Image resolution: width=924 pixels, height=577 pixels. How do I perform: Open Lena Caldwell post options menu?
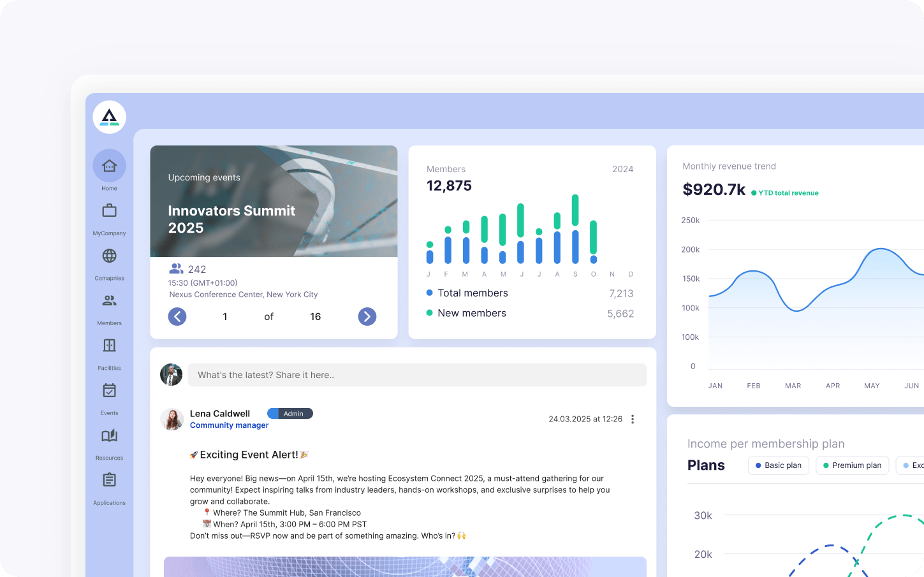(x=633, y=419)
